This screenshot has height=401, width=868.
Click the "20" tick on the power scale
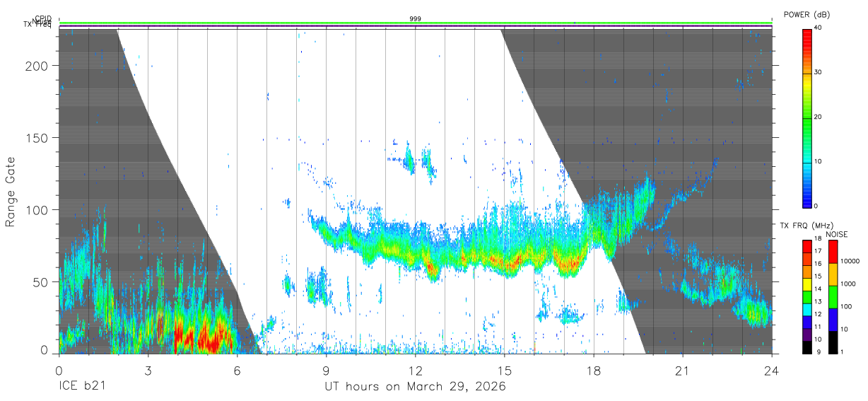819,117
